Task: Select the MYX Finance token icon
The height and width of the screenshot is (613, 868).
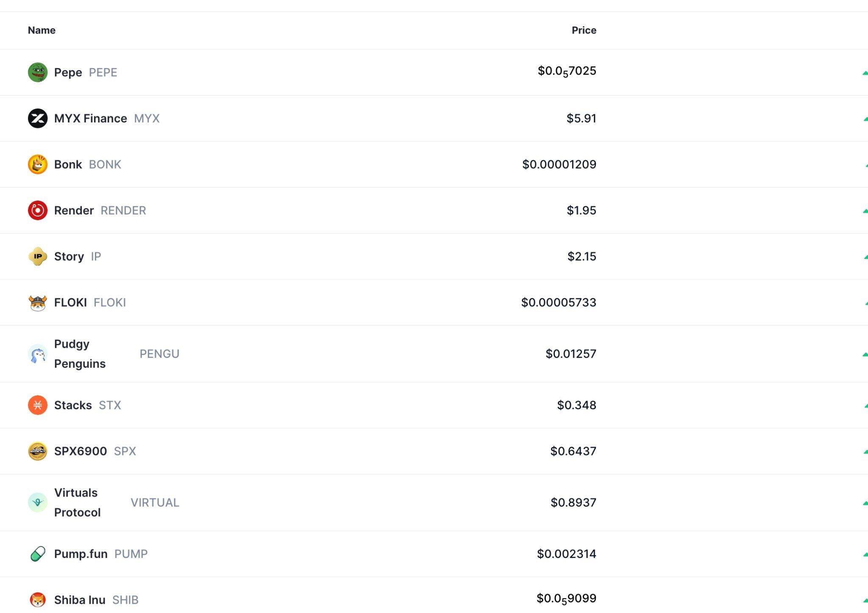Action: click(x=38, y=118)
